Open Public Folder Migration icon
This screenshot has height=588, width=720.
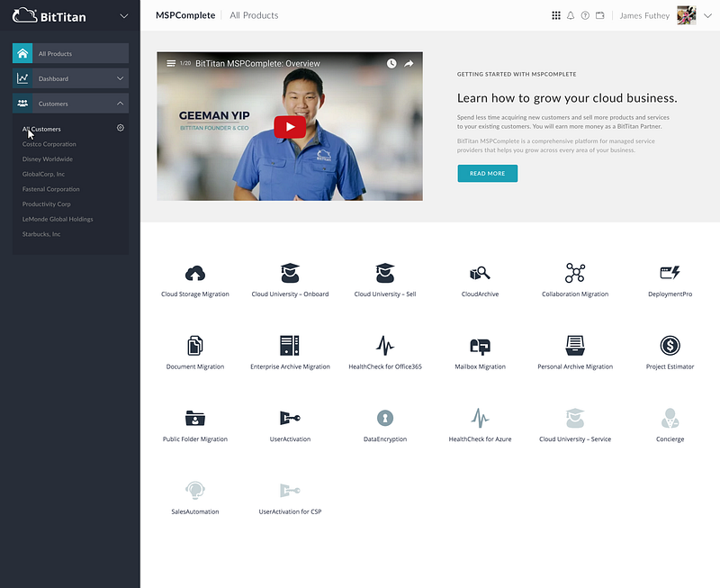click(194, 418)
